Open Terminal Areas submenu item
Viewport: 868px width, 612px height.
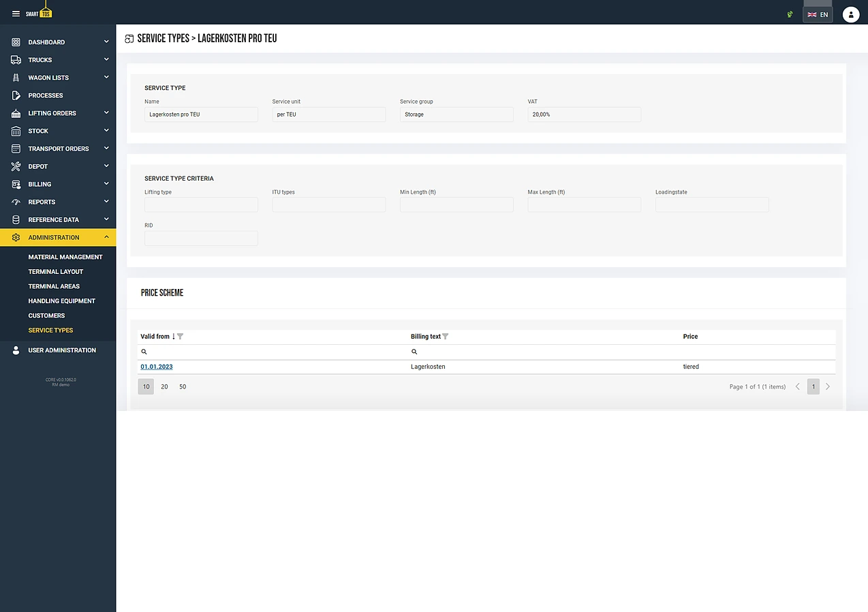coord(54,286)
